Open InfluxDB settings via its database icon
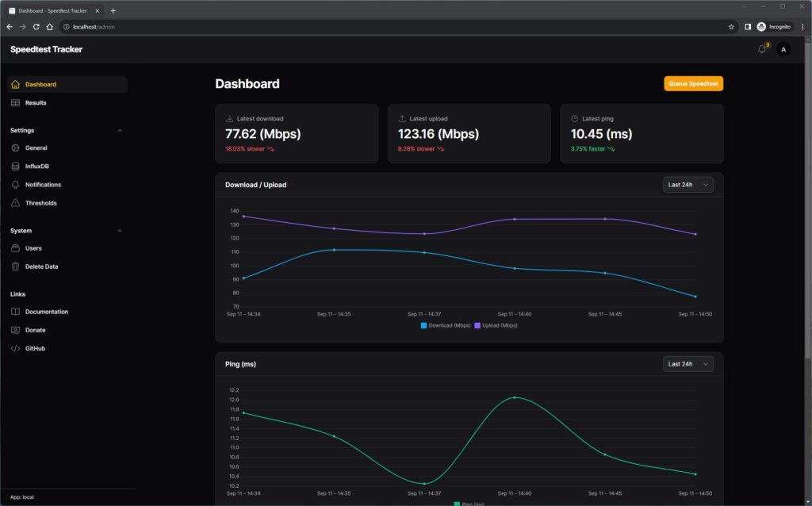 point(17,166)
